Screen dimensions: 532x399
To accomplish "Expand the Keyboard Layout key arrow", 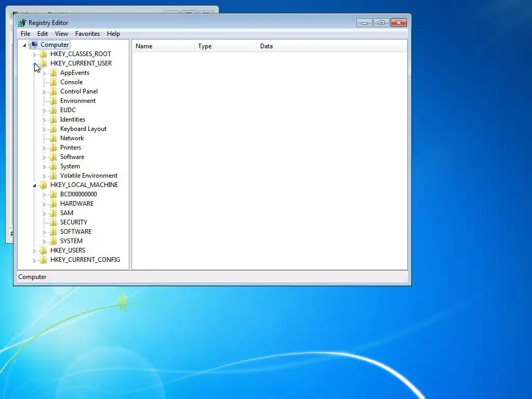I will click(x=44, y=129).
